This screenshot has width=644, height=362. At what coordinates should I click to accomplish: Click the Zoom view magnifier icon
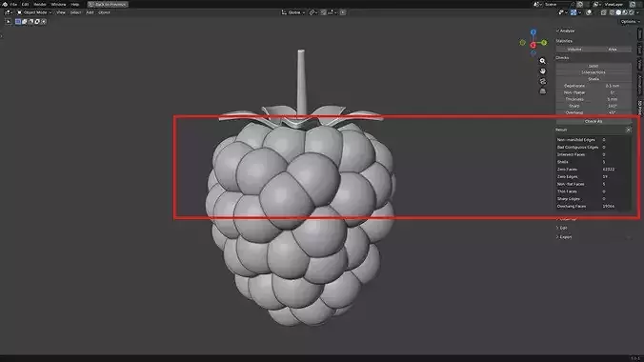[543, 61]
